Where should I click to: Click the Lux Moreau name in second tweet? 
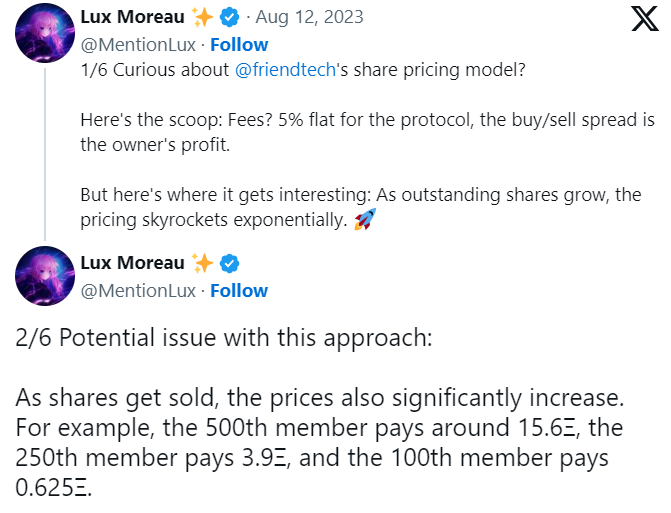(133, 263)
